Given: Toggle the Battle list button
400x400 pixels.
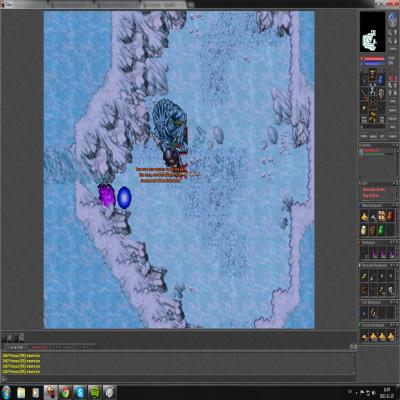Looking at the screenshot, I should pyautogui.click(x=373, y=137).
